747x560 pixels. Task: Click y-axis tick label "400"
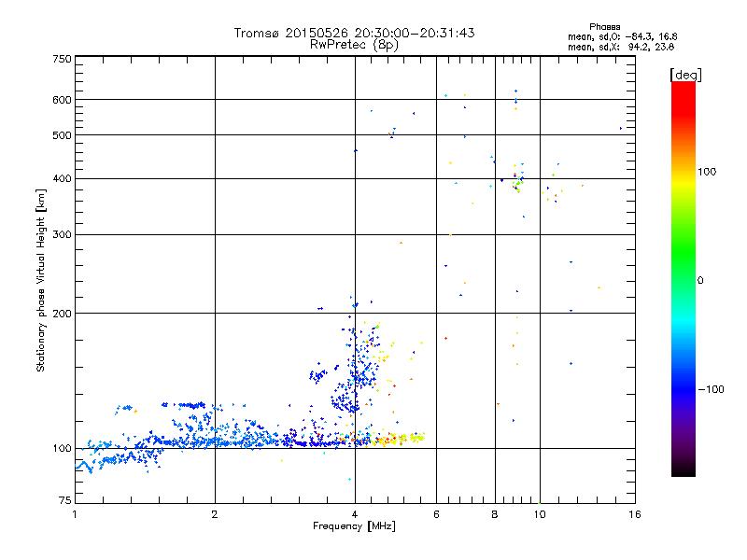pos(62,179)
